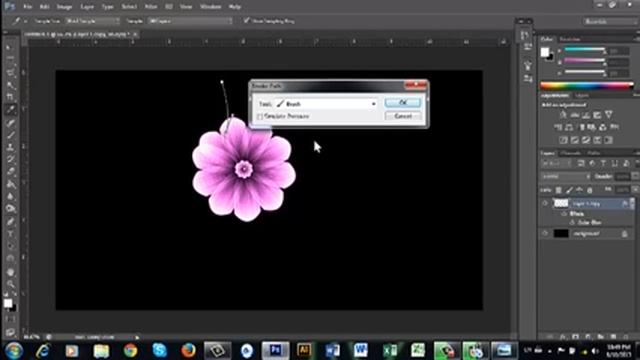640x360 pixels.
Task: Toggle Effects visibility eye
Action: 564,213
